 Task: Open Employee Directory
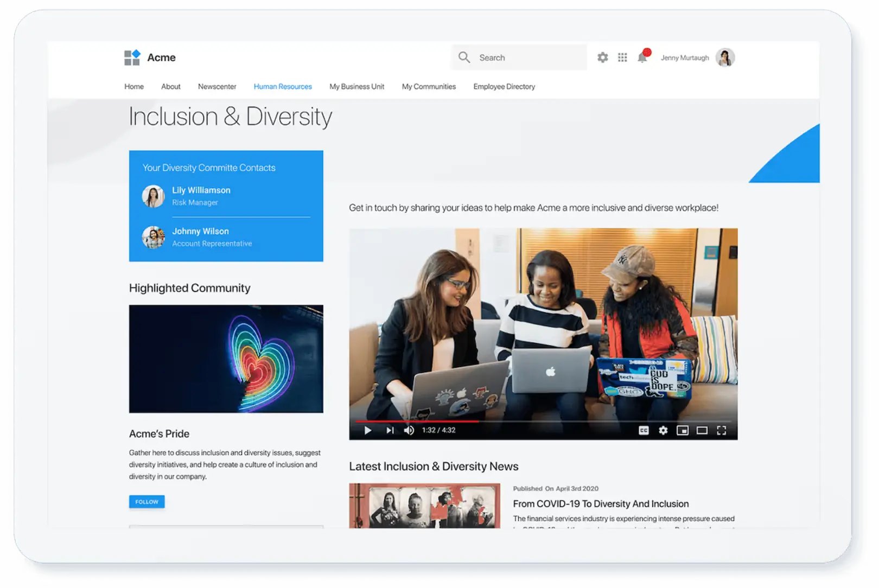(504, 87)
